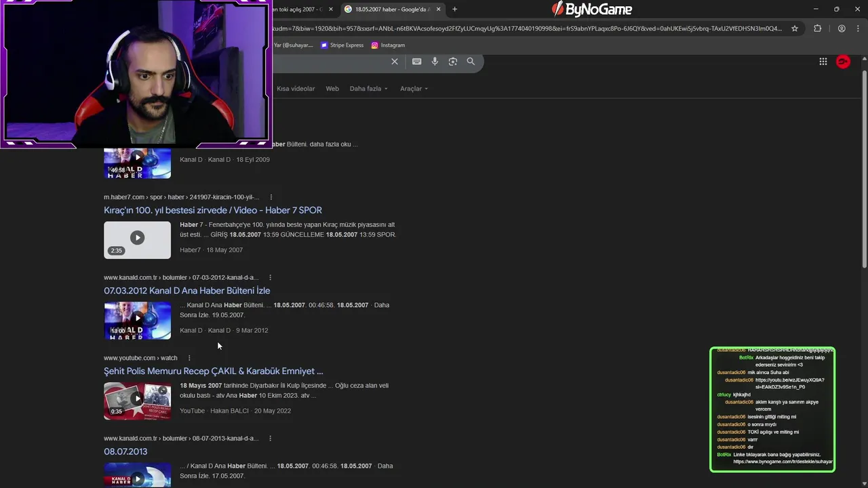Play the 0:35 Recep Çakıl video thumbnail
The height and width of the screenshot is (488, 868).
coord(137,401)
